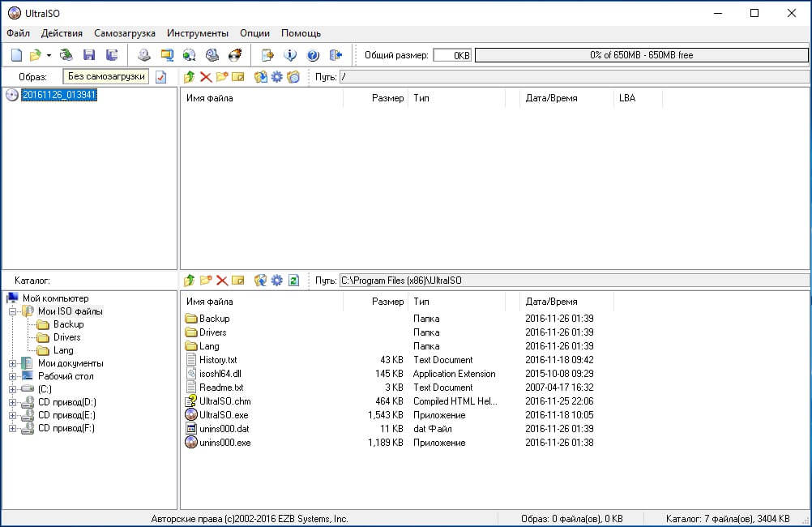Sort catalog list by Тип column

pos(457,302)
